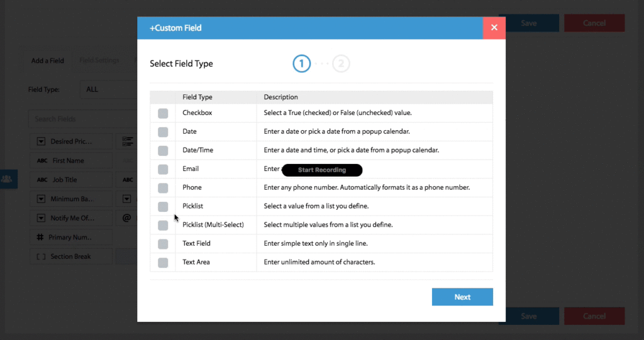Focus the Search Fields input

pyautogui.click(x=82, y=119)
